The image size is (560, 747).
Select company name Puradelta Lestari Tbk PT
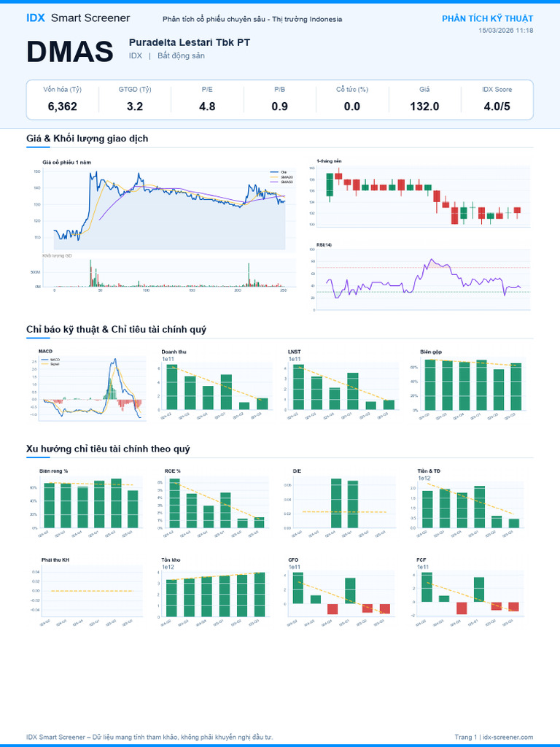190,42
